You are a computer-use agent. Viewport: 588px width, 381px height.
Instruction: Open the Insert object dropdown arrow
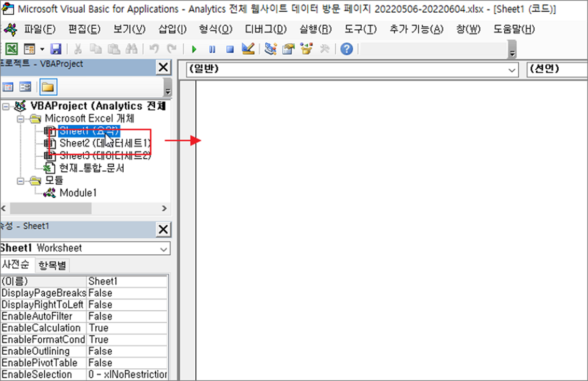[42, 49]
